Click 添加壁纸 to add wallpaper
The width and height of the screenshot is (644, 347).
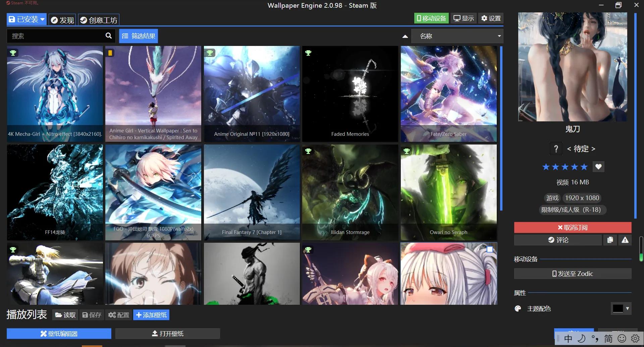151,315
